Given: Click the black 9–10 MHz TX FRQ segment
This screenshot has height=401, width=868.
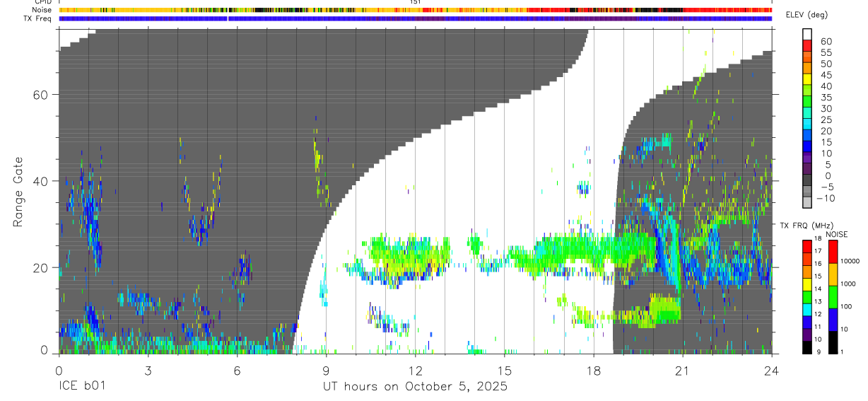Looking at the screenshot, I should 807,346.
